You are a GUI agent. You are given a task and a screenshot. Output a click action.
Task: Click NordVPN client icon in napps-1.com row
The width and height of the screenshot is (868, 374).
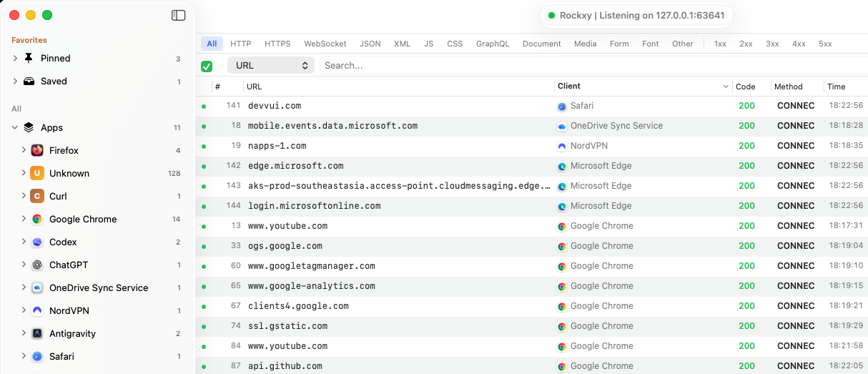[562, 146]
